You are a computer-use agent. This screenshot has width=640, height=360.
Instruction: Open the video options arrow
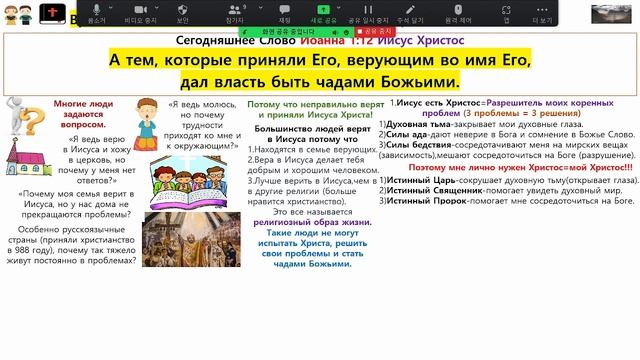click(x=157, y=8)
